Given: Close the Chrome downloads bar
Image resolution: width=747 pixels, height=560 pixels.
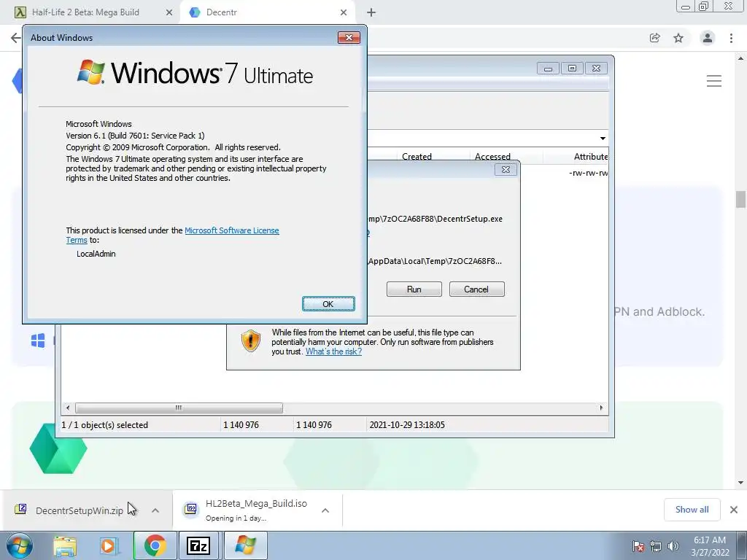Looking at the screenshot, I should [x=734, y=510].
